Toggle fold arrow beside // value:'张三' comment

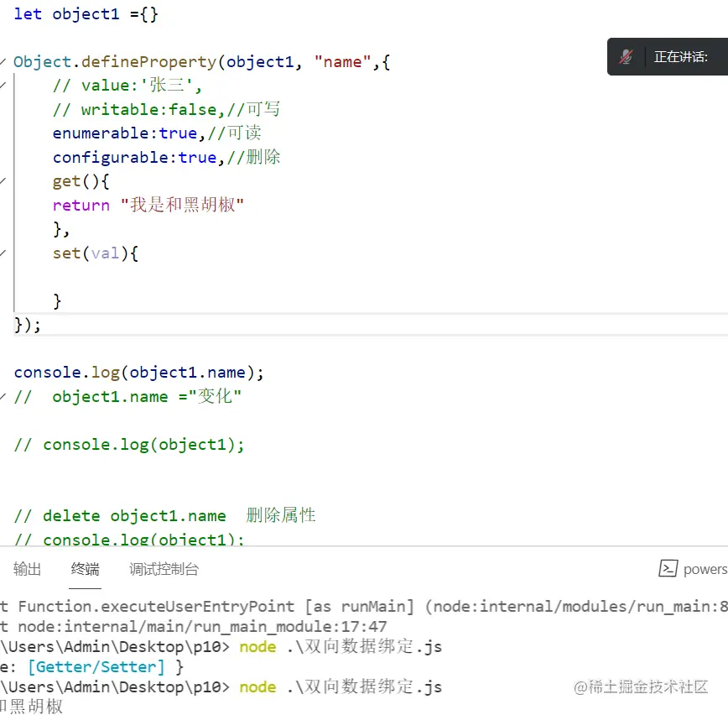pyautogui.click(x=3, y=85)
